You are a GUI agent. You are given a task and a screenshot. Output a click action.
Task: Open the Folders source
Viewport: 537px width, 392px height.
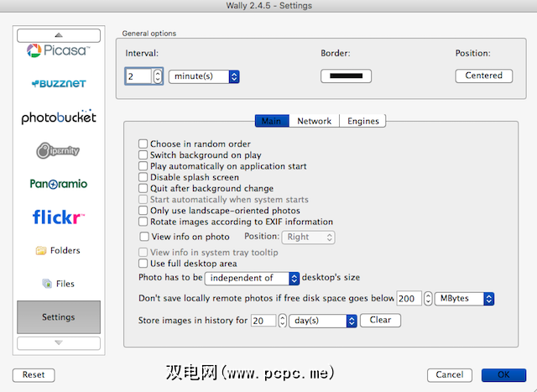point(58,250)
